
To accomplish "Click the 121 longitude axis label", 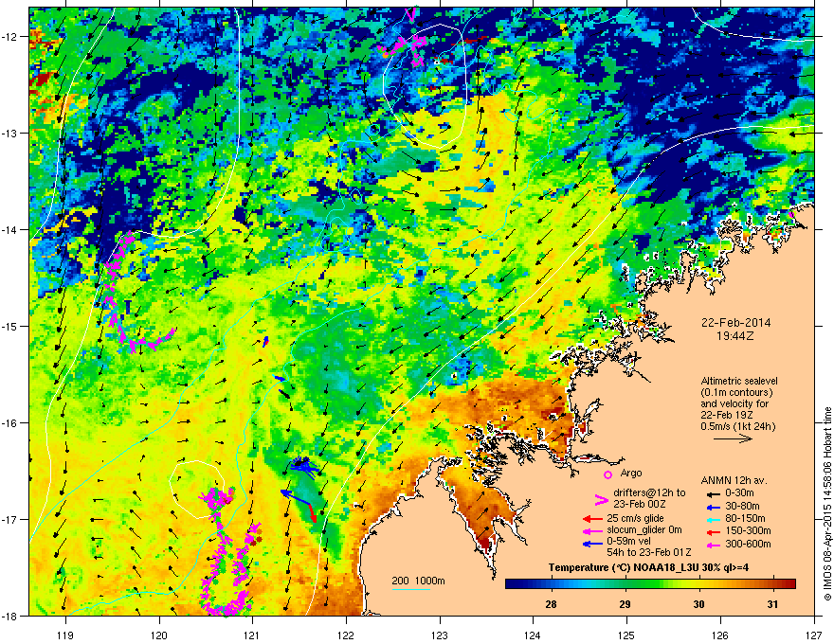I will click(x=252, y=635).
